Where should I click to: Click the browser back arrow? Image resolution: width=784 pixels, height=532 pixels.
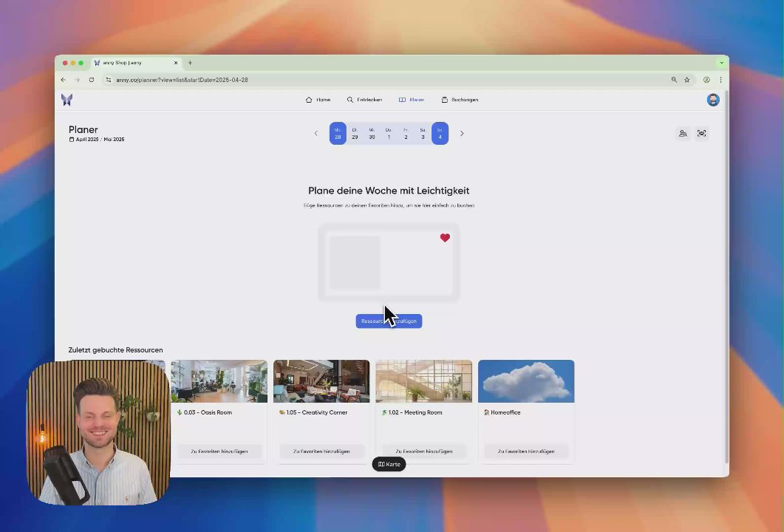63,80
